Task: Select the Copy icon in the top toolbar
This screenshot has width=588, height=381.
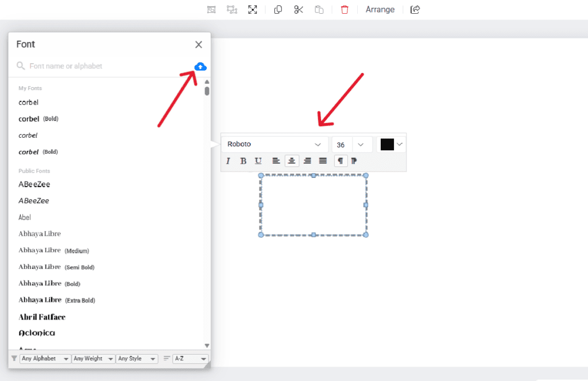Action: (277, 9)
